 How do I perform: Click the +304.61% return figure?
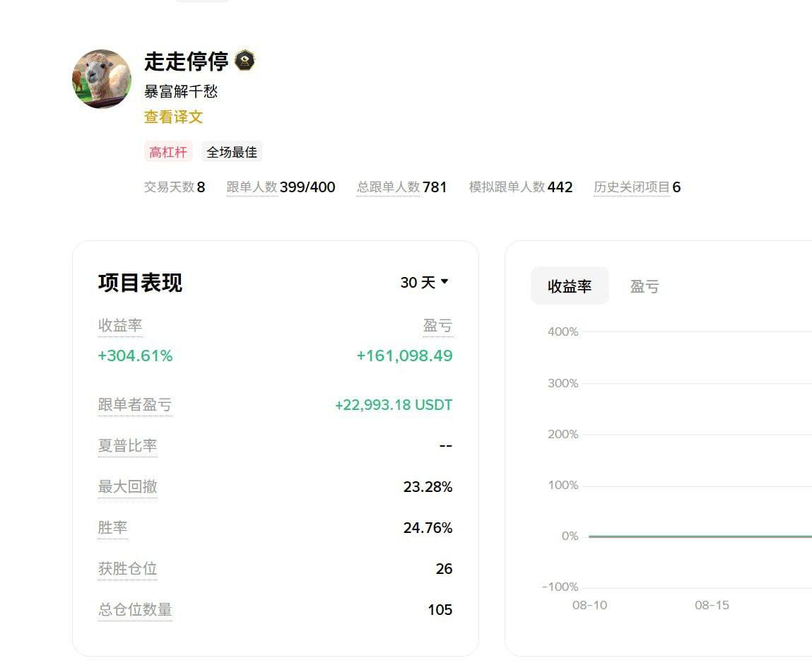coord(135,356)
